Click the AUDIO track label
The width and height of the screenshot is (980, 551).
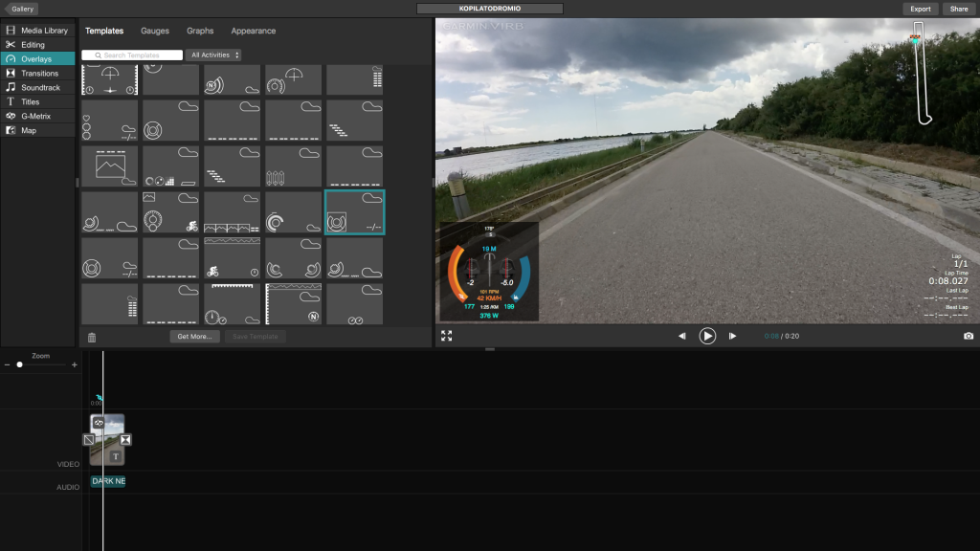click(x=68, y=487)
